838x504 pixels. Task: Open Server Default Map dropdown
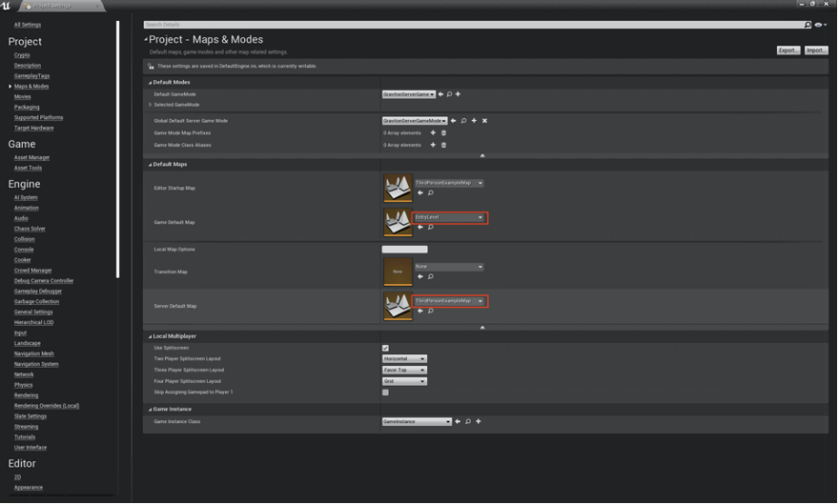tap(449, 301)
